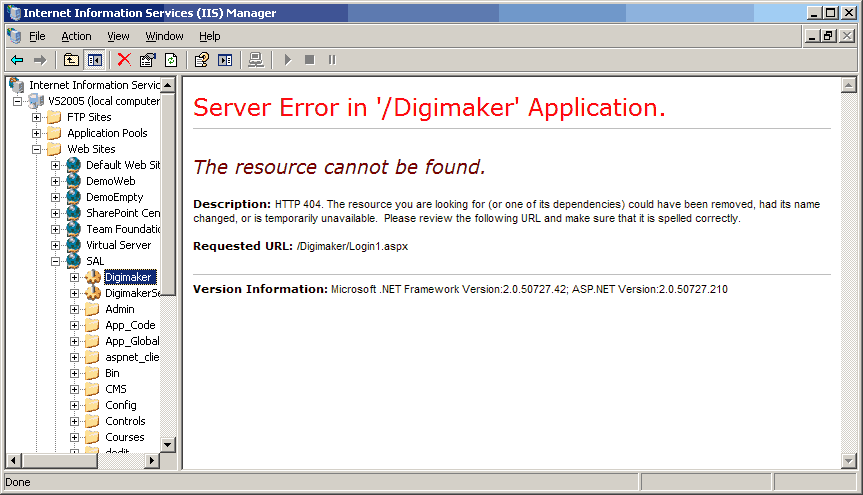Click the tree horizontal scroll right arrow
The image size is (863, 495).
tap(152, 460)
